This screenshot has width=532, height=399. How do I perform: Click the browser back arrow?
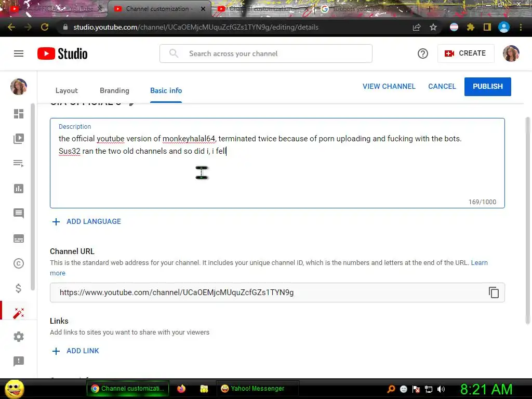click(x=11, y=27)
